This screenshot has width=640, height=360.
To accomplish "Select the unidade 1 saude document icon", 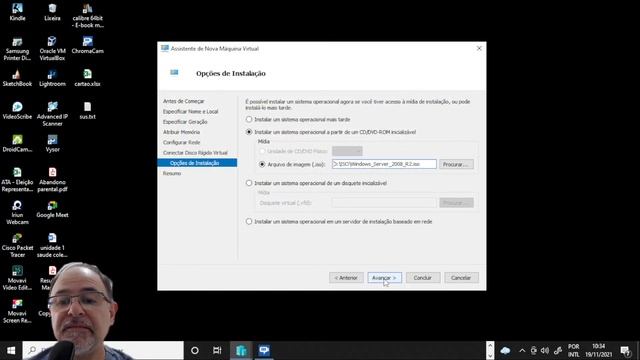I will tap(52, 245).
